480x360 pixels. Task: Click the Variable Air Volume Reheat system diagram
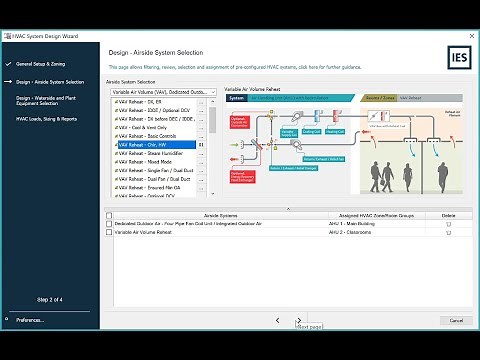tap(344, 144)
